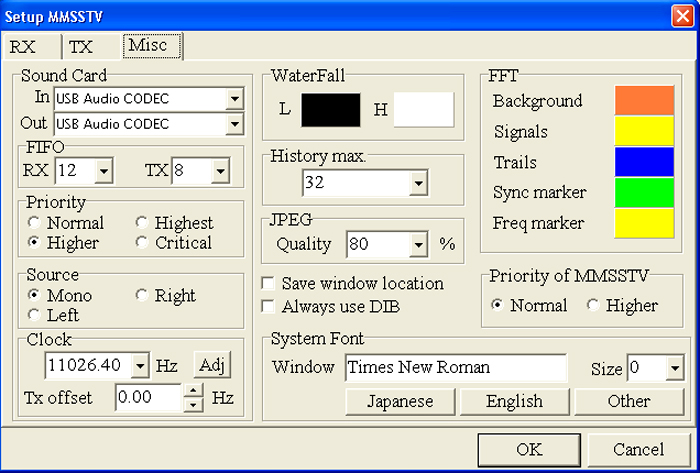The height and width of the screenshot is (473, 700).
Task: Click the Other font button
Action: (x=629, y=401)
